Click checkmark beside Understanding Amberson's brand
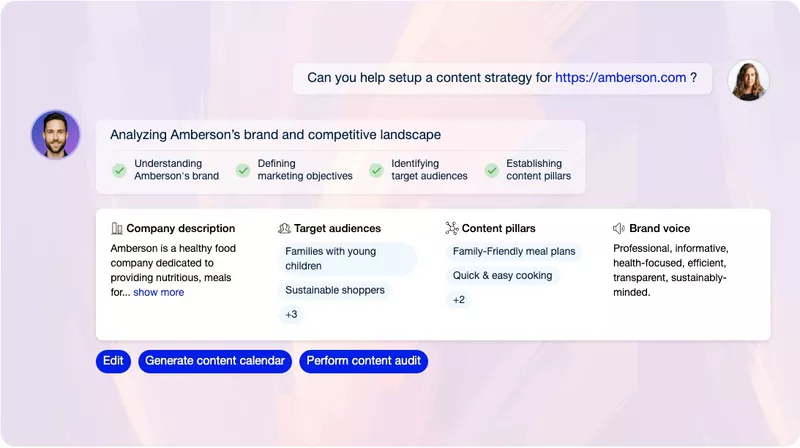 click(x=119, y=170)
